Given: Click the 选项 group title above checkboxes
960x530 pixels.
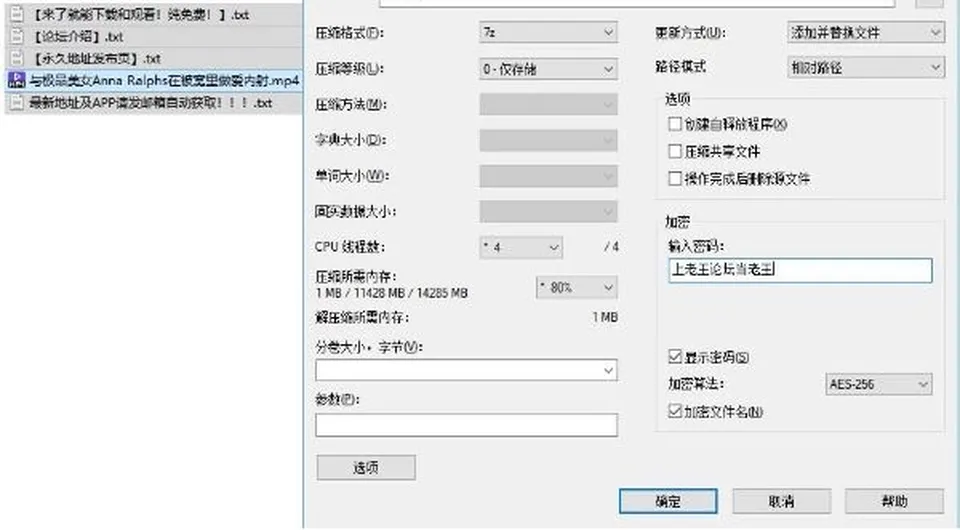Looking at the screenshot, I should [677, 99].
